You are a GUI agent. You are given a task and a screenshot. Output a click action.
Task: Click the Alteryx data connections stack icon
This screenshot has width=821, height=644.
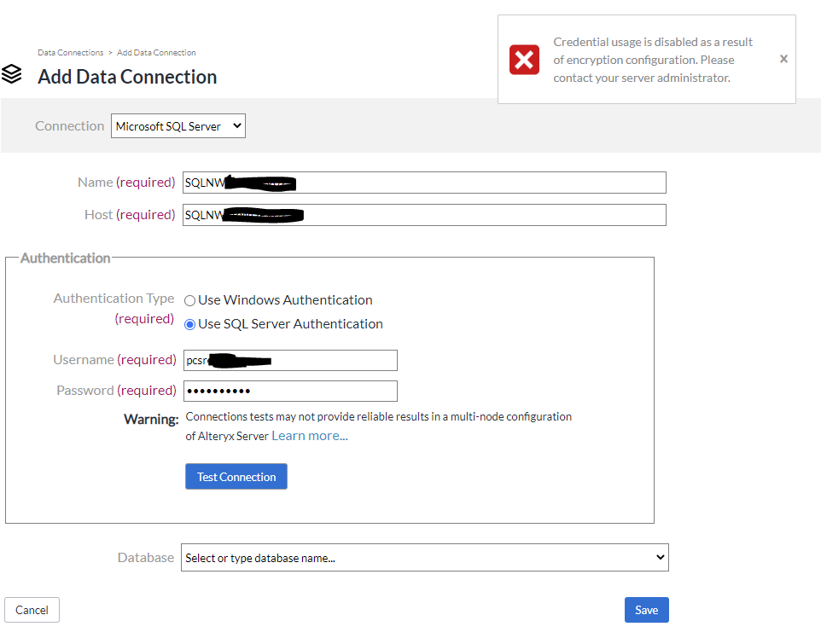point(12,73)
